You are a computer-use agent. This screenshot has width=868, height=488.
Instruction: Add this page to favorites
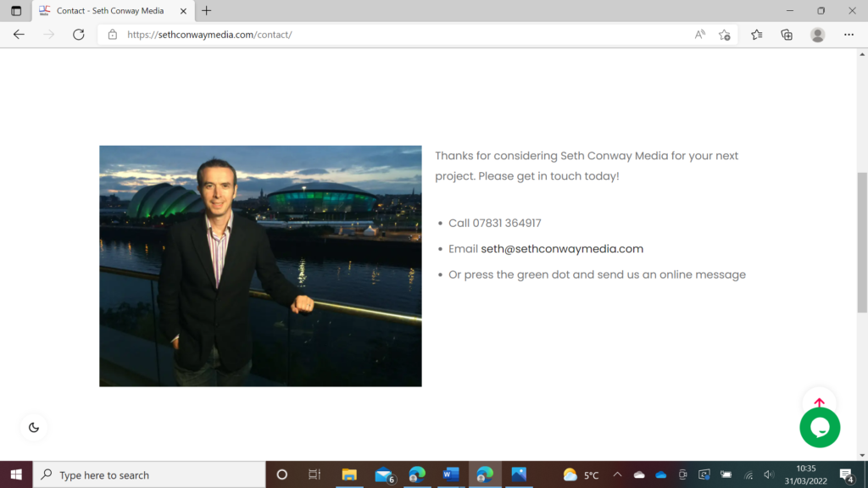[725, 34]
